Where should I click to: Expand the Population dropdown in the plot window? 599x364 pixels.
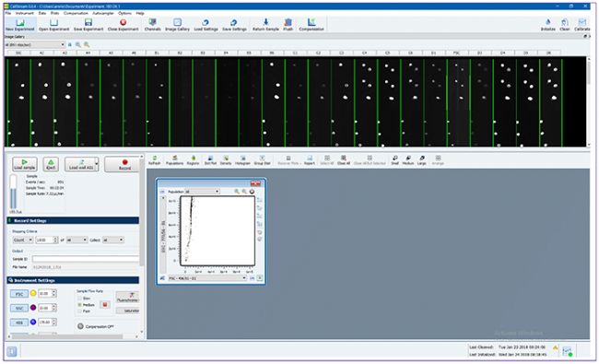coord(202,192)
